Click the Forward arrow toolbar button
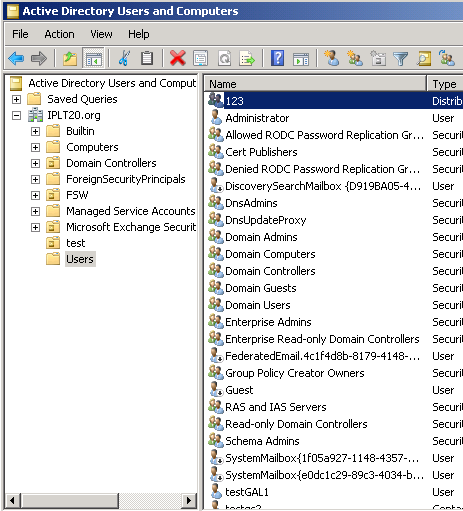463x511 pixels. click(x=39, y=58)
